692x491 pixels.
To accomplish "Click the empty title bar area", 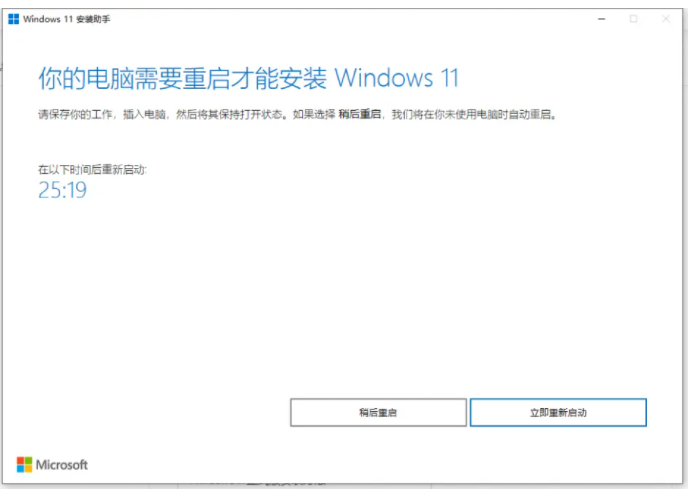I will 353,19.
